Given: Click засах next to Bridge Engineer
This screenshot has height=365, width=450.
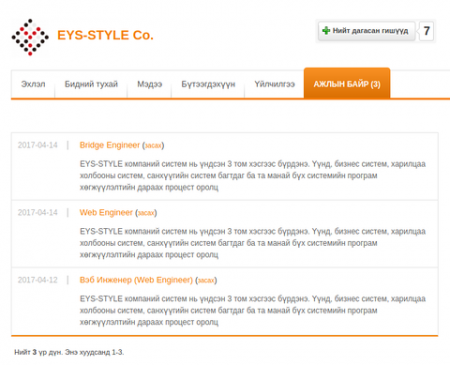Looking at the screenshot, I should (x=153, y=146).
